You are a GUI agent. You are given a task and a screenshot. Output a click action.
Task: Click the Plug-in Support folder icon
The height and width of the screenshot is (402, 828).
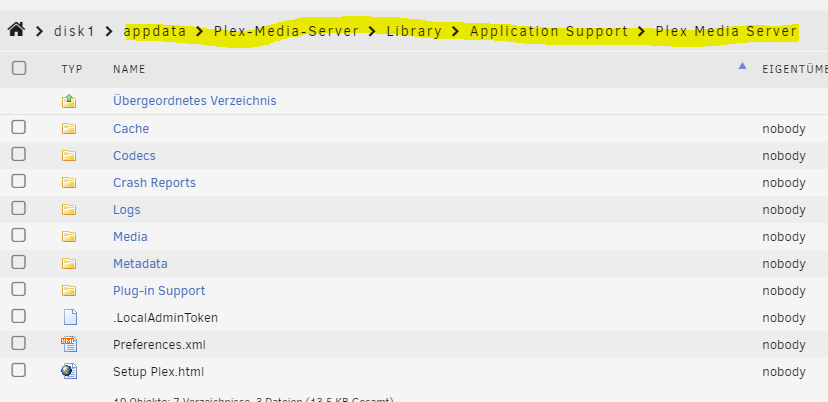(69, 291)
